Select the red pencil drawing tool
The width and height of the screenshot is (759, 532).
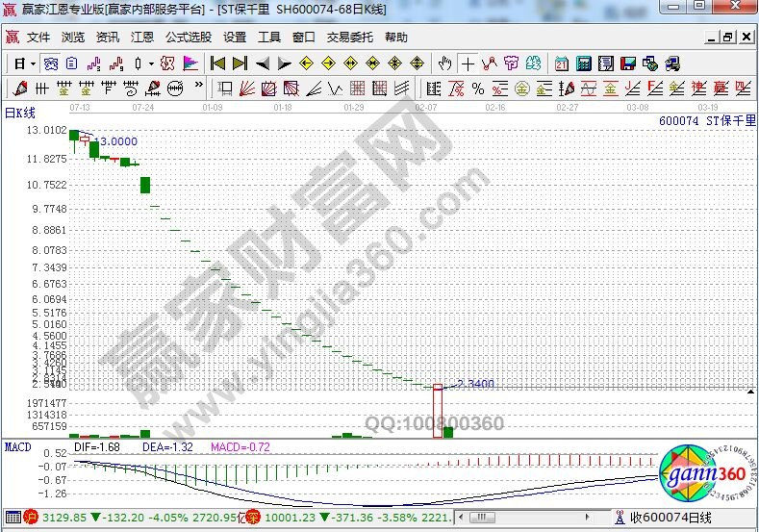[x=20, y=89]
